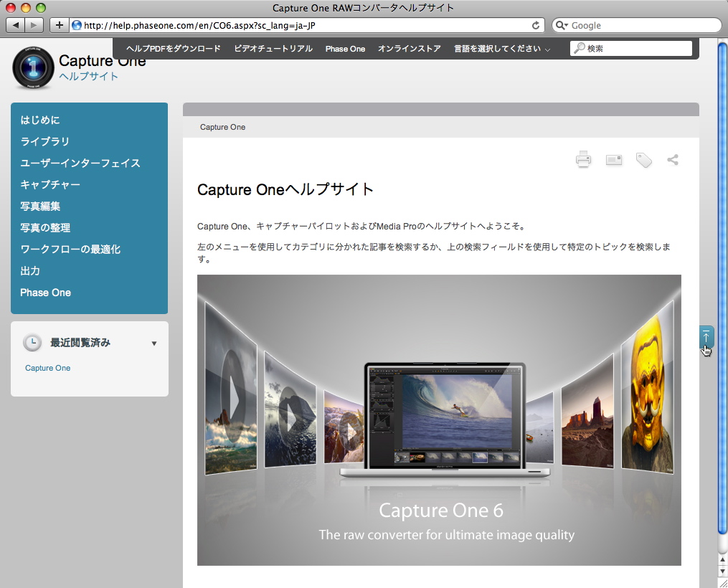This screenshot has width=728, height=588.
Task: Collapse the 最近閲覧済み panel
Action: point(153,343)
